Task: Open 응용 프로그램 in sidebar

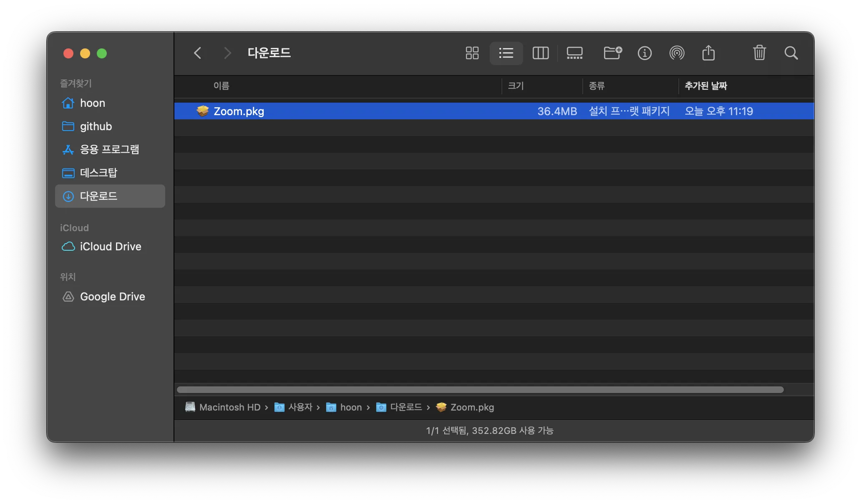Action: tap(110, 149)
